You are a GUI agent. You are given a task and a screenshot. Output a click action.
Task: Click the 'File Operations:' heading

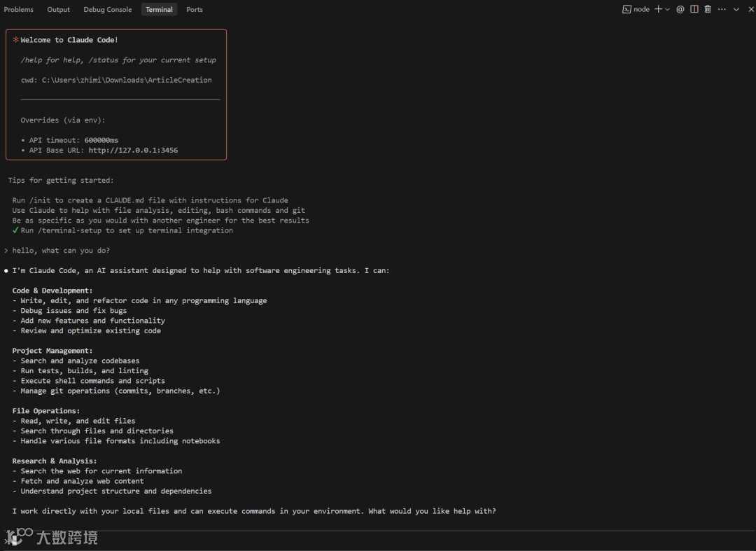coord(45,411)
